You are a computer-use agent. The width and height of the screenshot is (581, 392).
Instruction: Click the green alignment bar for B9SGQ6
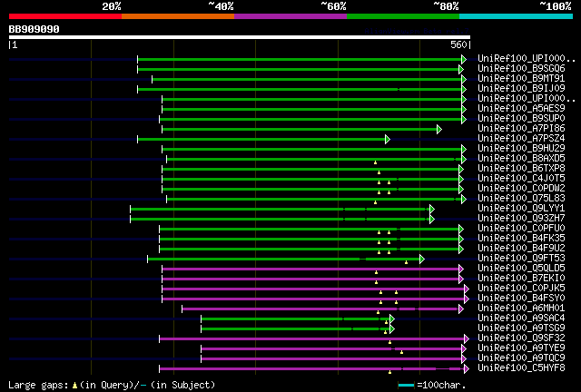click(x=299, y=69)
